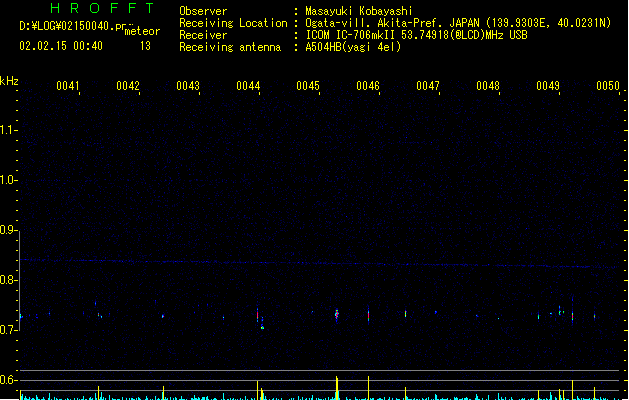Click the 0043 time marker
Screen dimensions: 629x400
click(188, 86)
